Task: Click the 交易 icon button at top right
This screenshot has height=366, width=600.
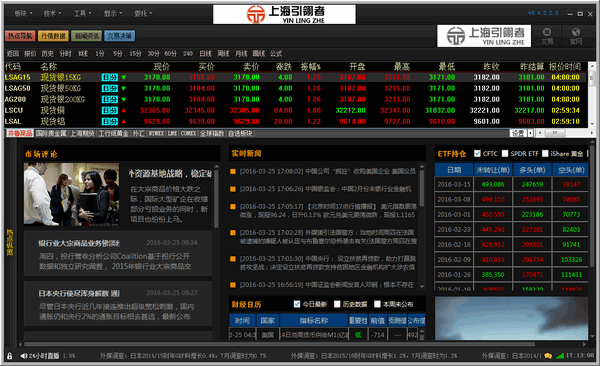Action: 547,36
